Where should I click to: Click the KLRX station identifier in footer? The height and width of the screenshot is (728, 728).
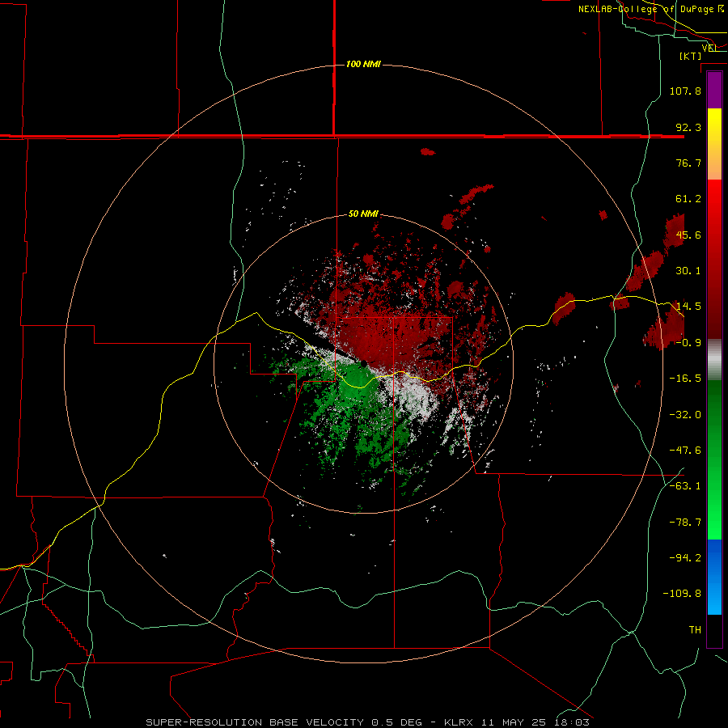(459, 722)
